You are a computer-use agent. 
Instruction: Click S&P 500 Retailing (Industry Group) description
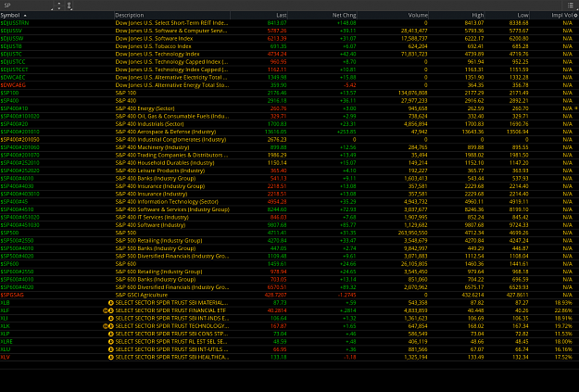coord(158,240)
